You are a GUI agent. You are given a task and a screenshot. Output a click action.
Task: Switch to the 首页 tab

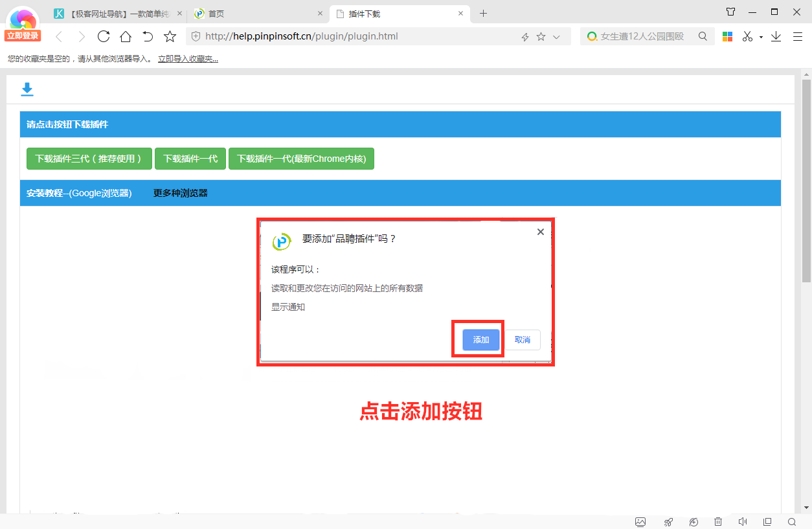click(x=253, y=14)
